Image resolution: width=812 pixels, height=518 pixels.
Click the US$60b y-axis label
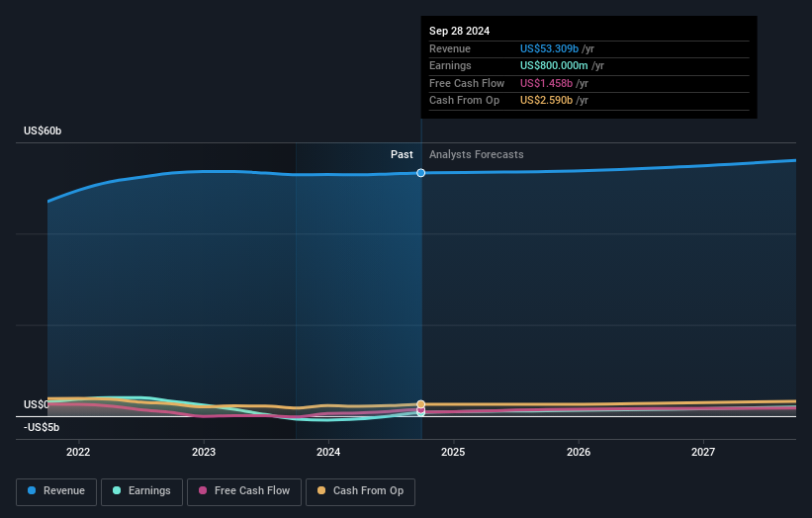coord(43,130)
